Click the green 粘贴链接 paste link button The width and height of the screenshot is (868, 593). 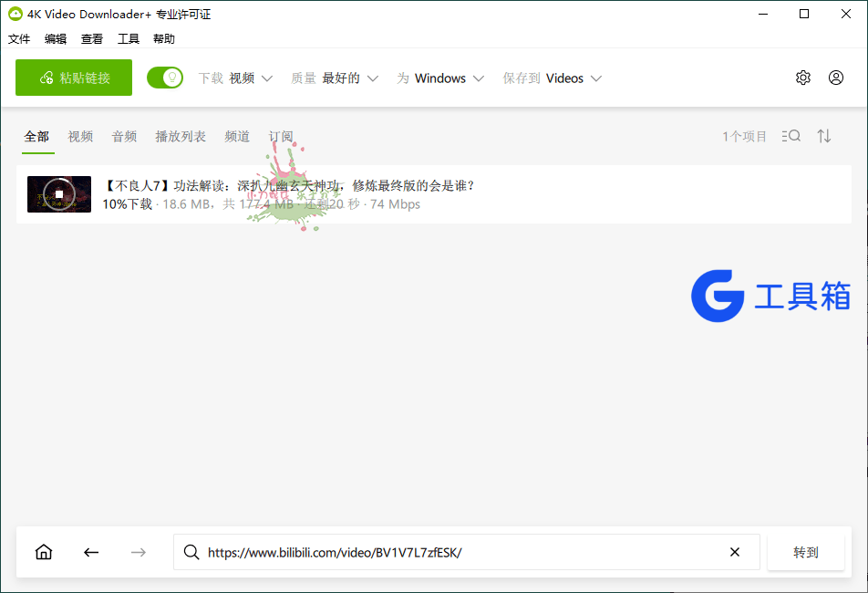[74, 78]
